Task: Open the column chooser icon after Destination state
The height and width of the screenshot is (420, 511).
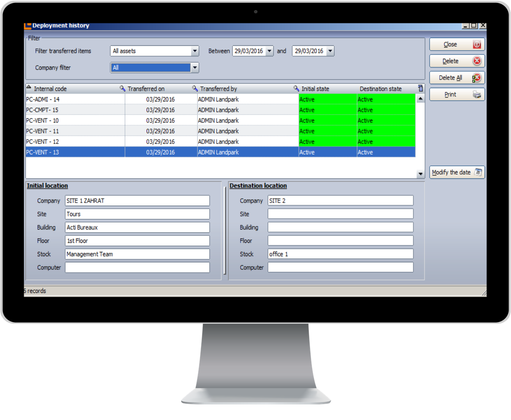Action: (420, 88)
